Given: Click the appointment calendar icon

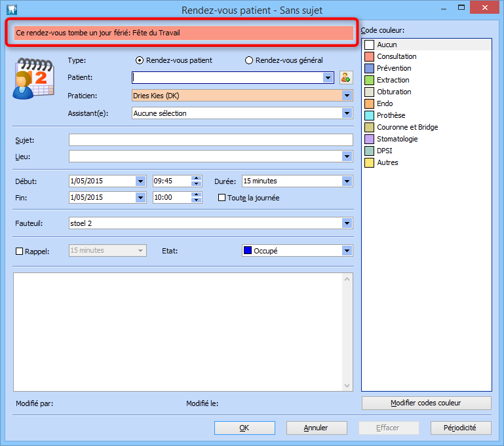Looking at the screenshot, I should [33, 79].
